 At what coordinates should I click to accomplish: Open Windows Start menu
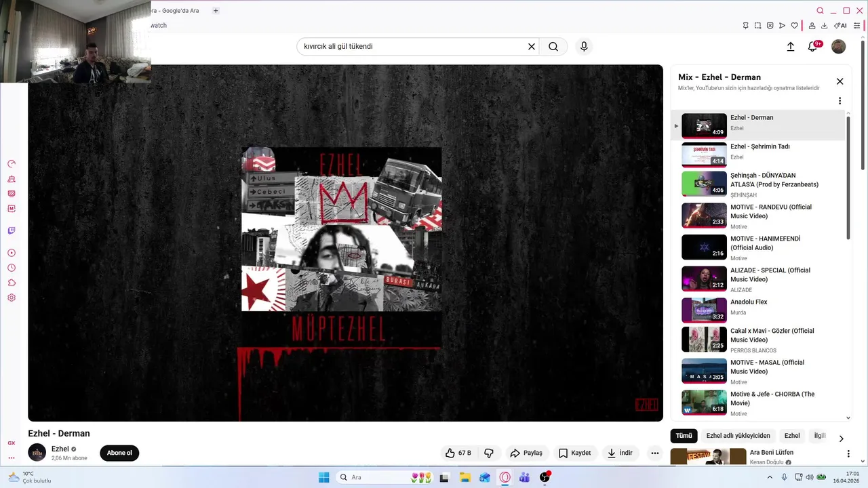coord(323,477)
